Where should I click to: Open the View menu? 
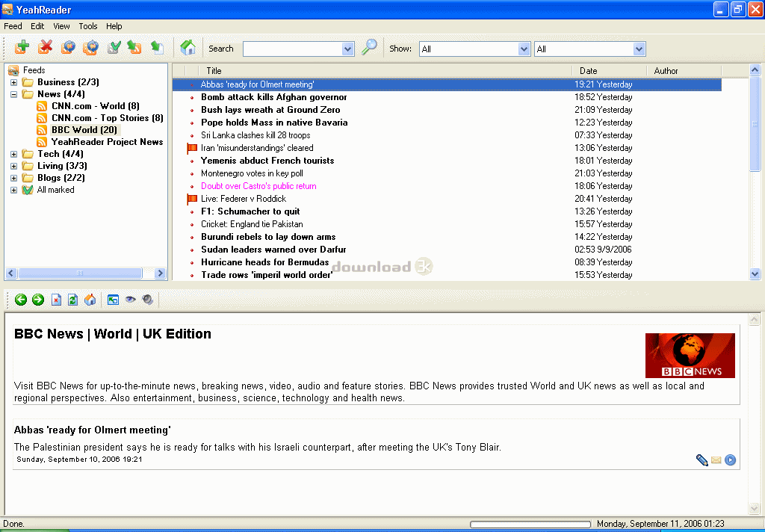(61, 26)
